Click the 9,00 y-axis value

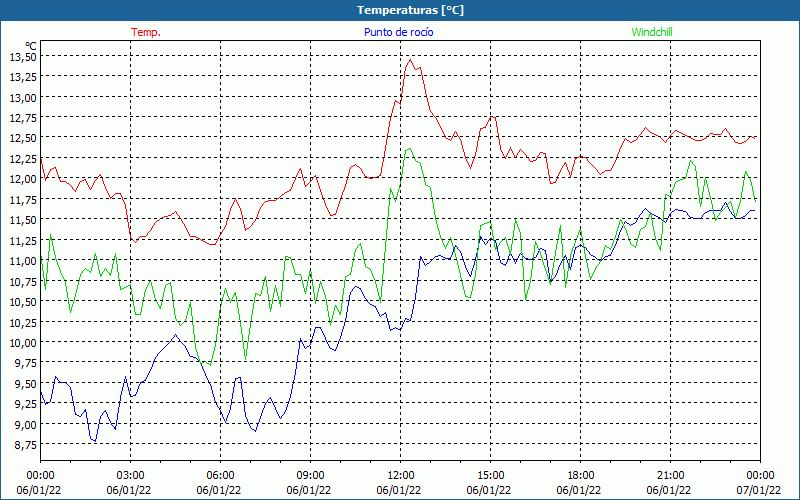(x=25, y=424)
